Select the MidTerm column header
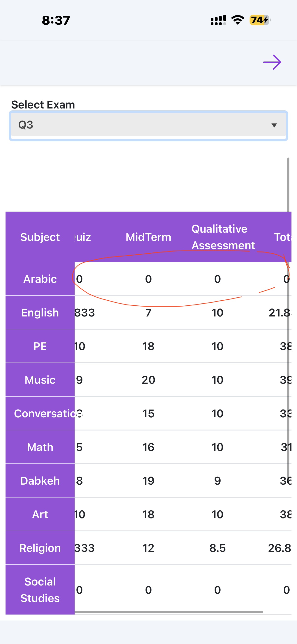The image size is (297, 644). click(148, 237)
